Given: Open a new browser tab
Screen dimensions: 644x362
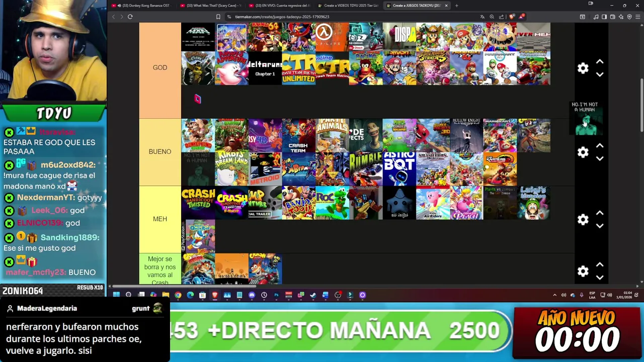Looking at the screenshot, I should 457,6.
